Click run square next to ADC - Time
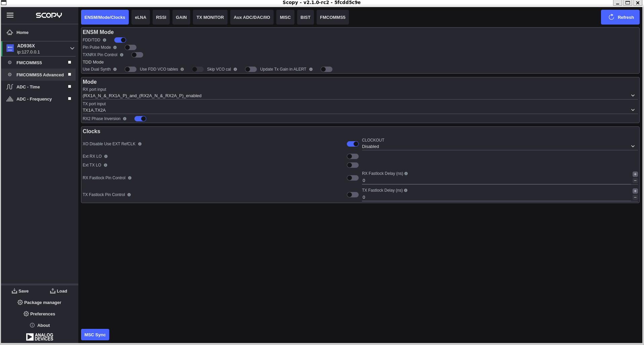Viewport: 644px width, 345px height. (x=70, y=86)
